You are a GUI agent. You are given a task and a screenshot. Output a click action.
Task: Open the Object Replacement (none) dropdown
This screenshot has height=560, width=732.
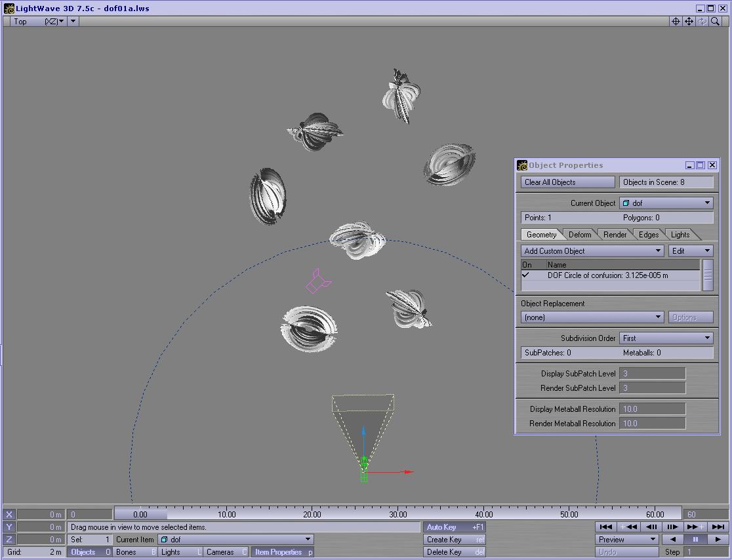coord(592,317)
